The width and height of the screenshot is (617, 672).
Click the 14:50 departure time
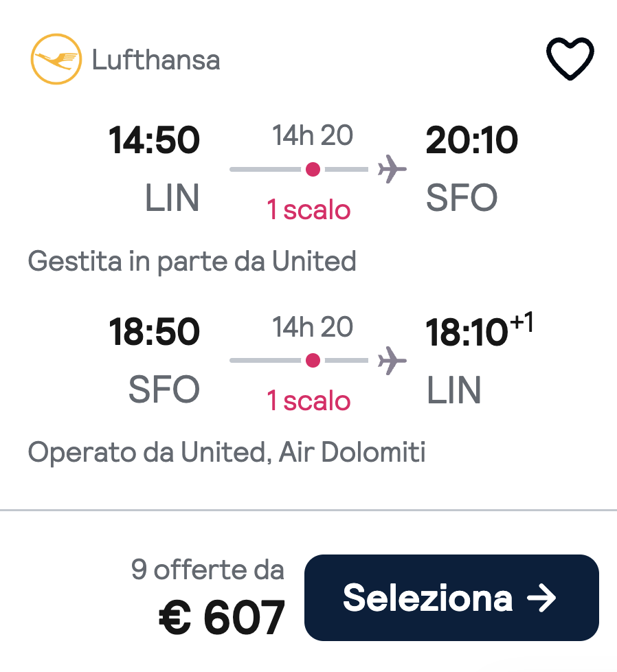(156, 139)
